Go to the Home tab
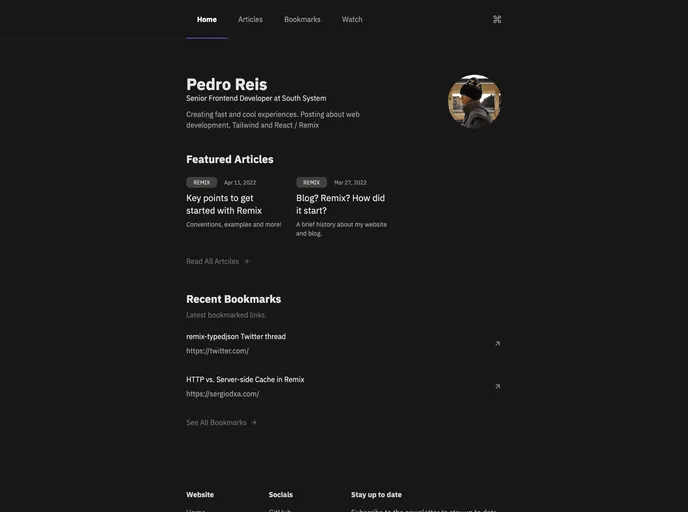688x512 pixels. coord(207,19)
